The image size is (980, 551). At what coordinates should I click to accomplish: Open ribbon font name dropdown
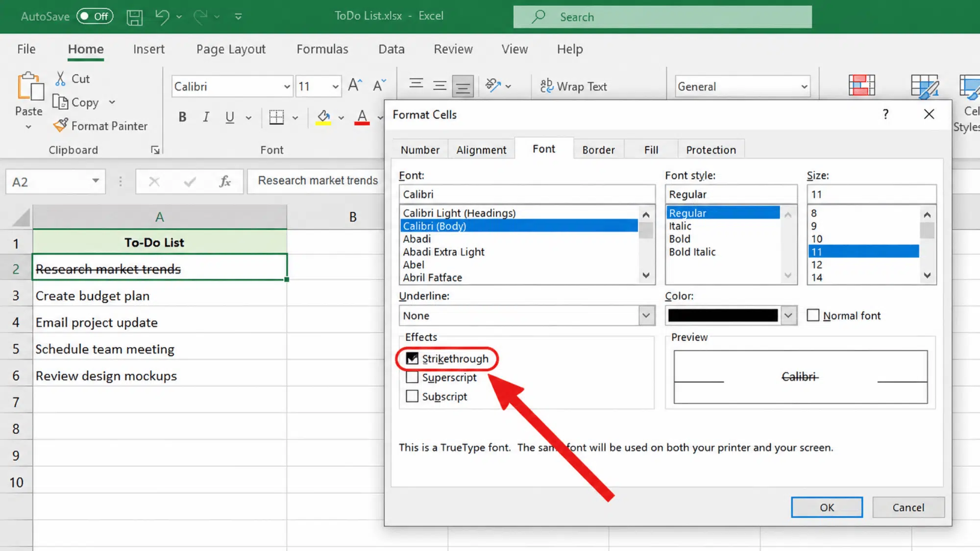[287, 87]
